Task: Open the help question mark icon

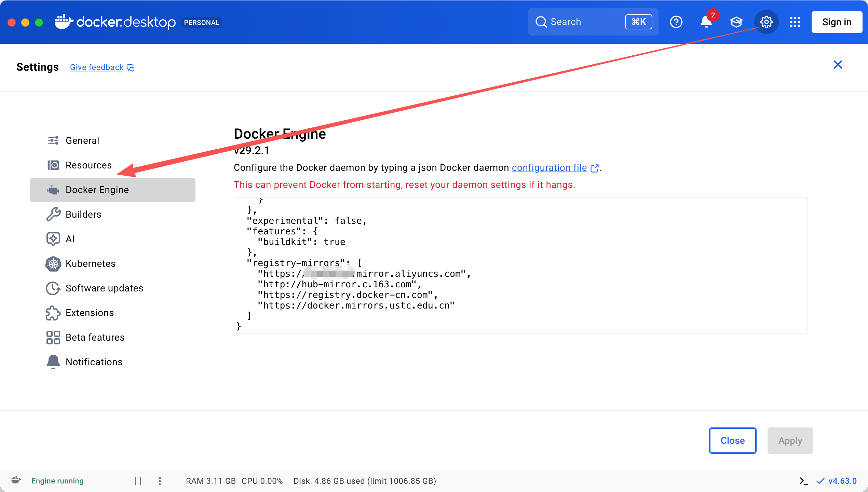Action: [676, 22]
